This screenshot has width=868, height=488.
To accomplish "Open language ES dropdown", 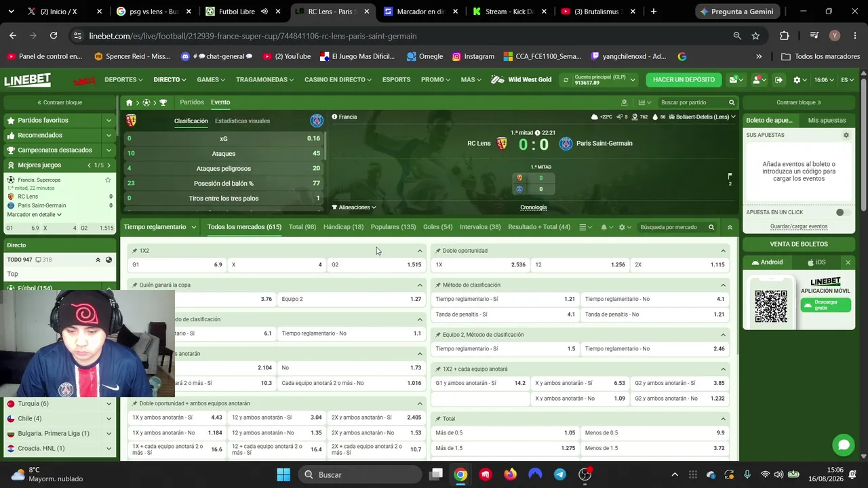I will pos(848,80).
